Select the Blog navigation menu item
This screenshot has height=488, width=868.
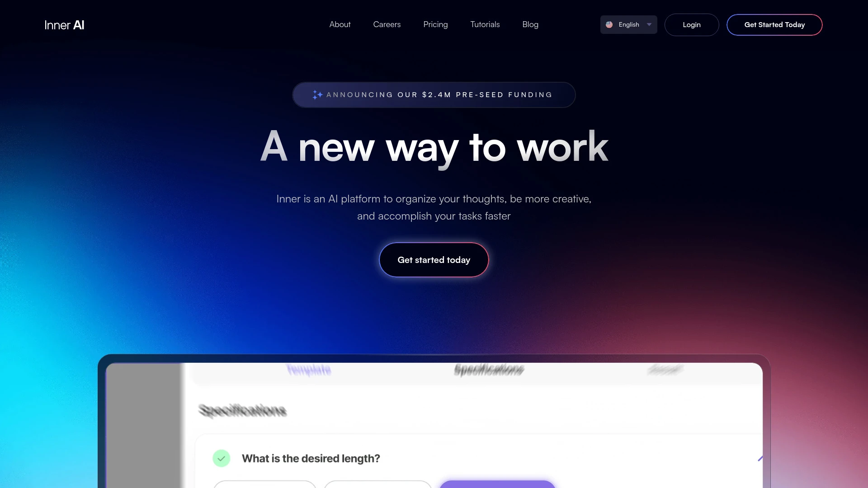tap(530, 24)
